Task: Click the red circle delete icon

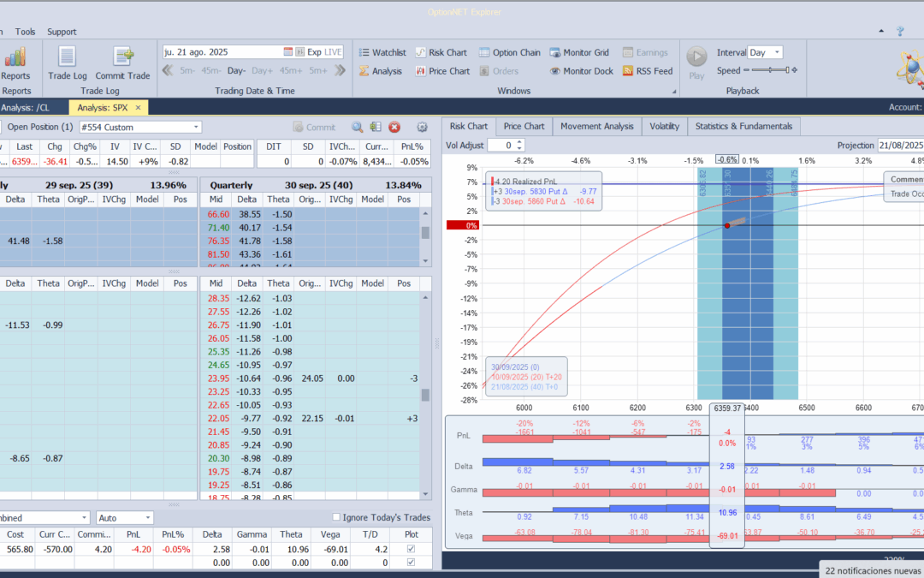Action: (x=394, y=127)
